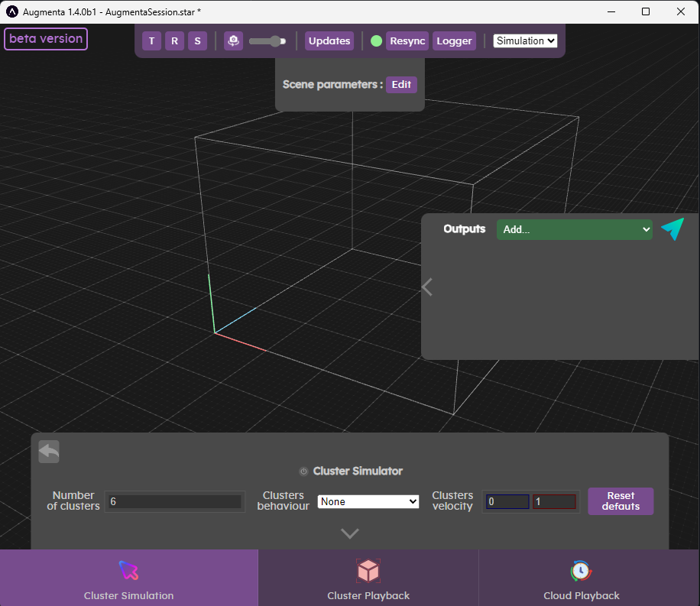Click the Cluster Simulator heading text

[358, 472]
